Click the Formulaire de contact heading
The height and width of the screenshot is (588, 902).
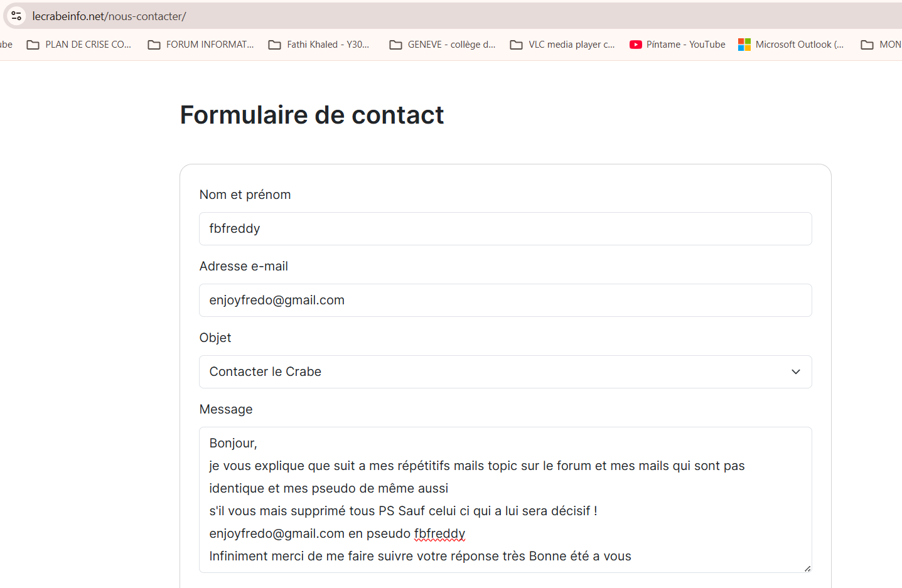312,115
